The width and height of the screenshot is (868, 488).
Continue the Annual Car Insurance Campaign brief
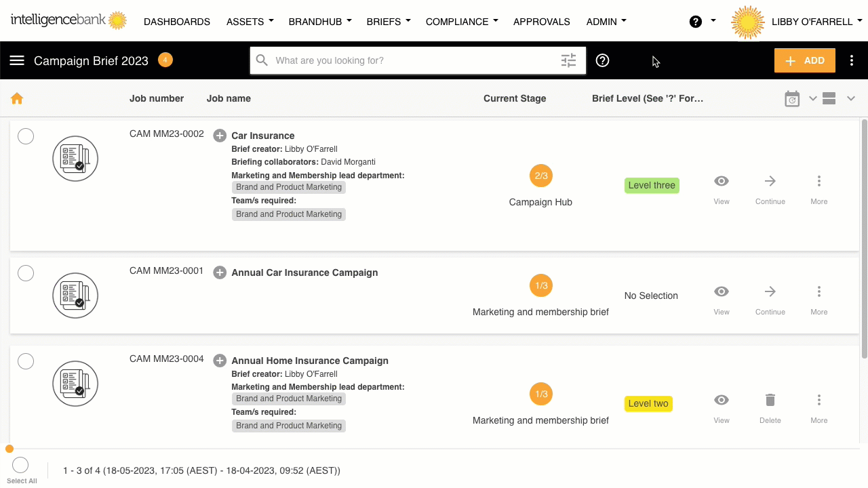770,292
